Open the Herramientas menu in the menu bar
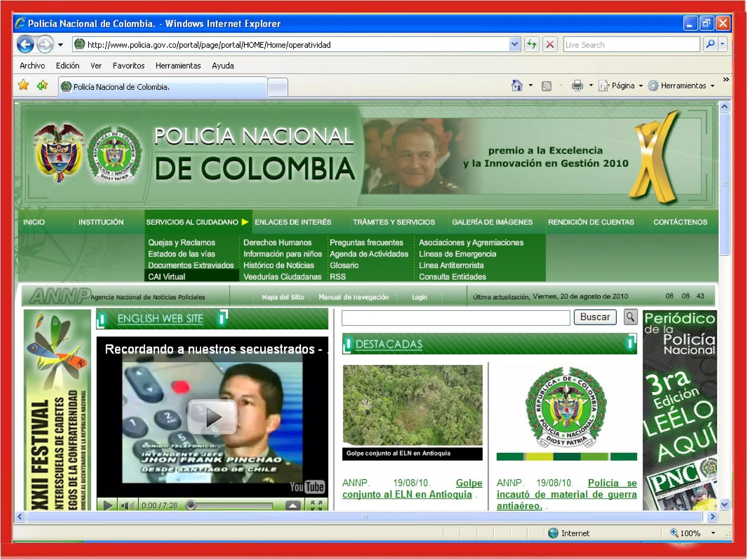Viewport: 747px width, 560px height. 178,66
